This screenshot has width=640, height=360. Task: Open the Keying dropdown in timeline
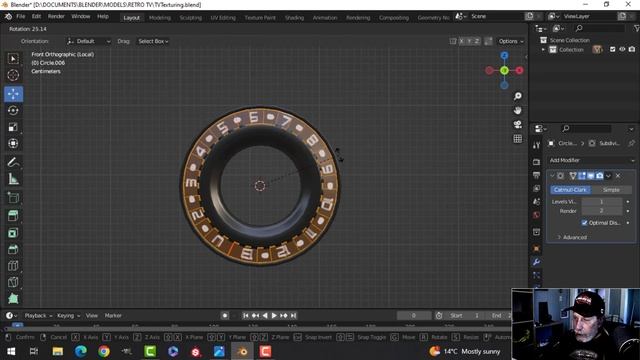[x=68, y=316]
